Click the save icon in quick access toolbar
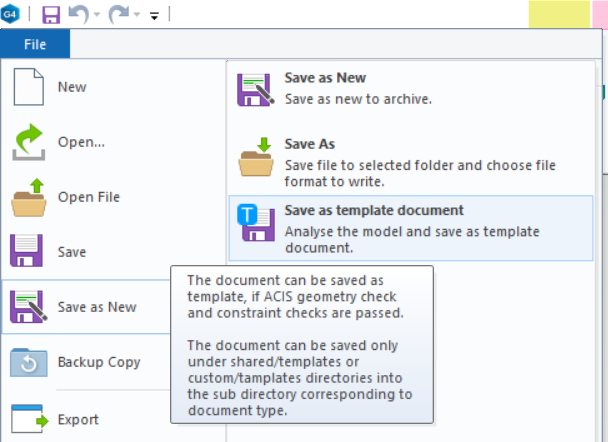The width and height of the screenshot is (608, 442). tap(51, 15)
